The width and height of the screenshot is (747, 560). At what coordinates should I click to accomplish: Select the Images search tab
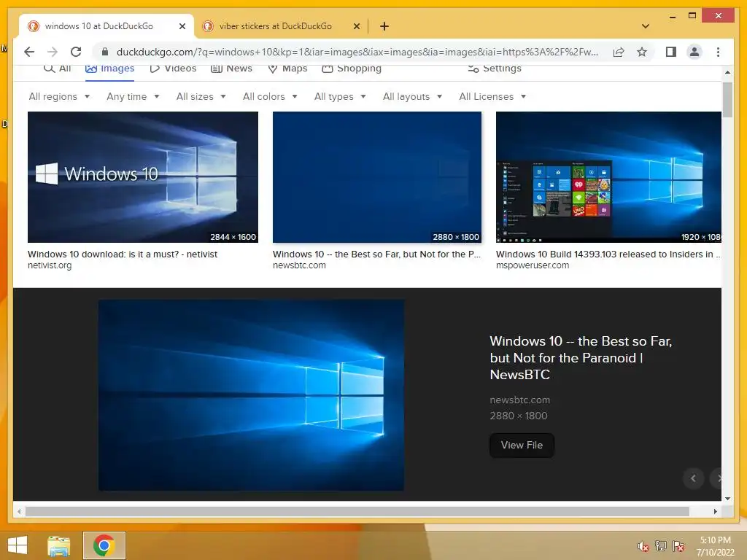[x=110, y=69]
